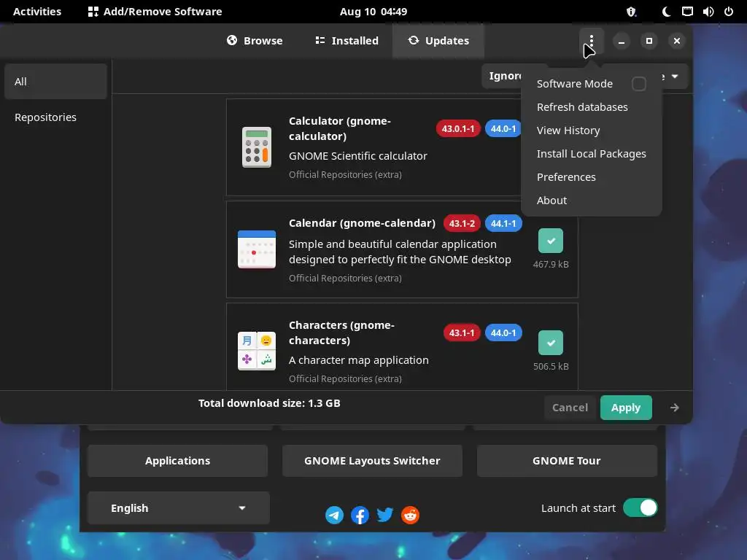The image size is (747, 560).
Task: Select the All sidebar category
Action: point(55,82)
